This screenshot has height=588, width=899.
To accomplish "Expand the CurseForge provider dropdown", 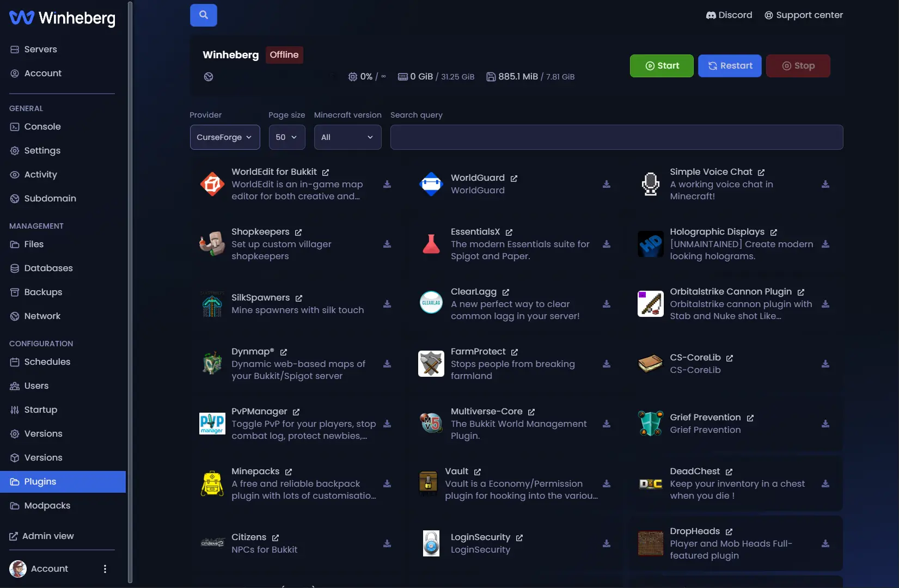I will tap(225, 137).
